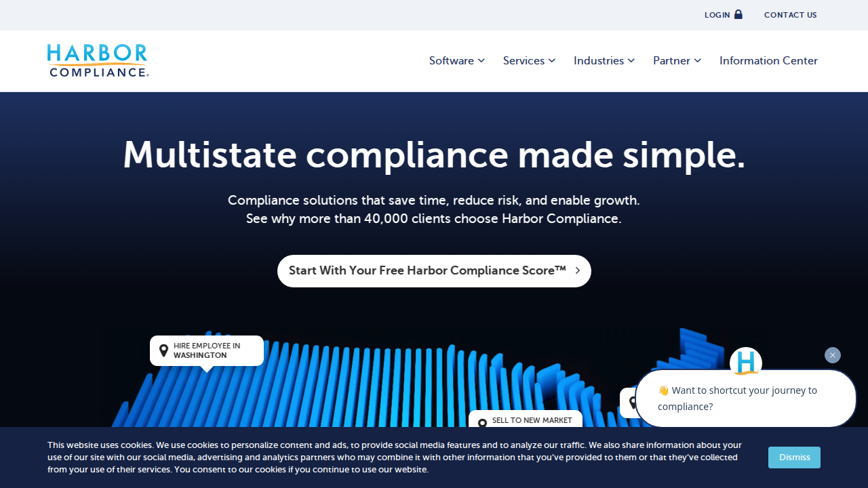
Task: Open the Services menu
Action: click(x=530, y=60)
